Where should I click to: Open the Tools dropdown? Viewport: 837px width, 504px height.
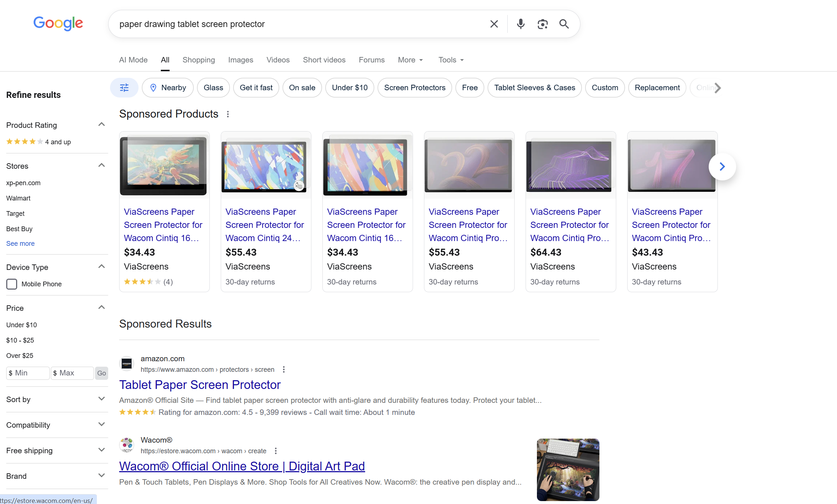click(451, 60)
